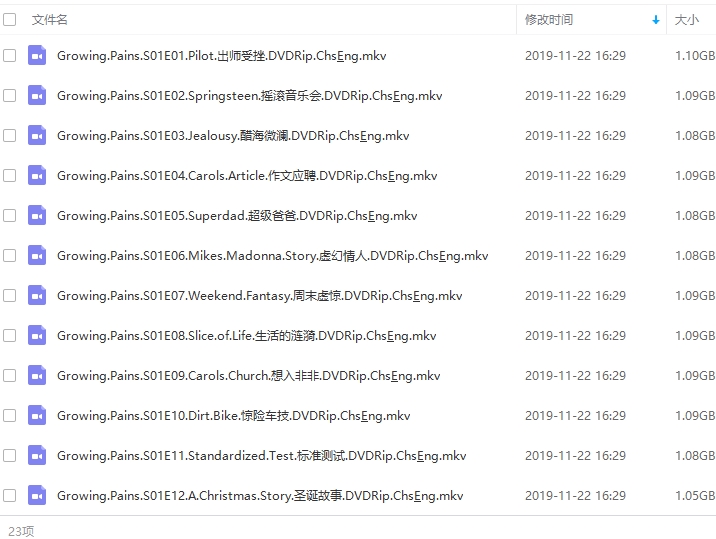Check the box for S01E06 Mikes.Madonna.Story file
This screenshot has height=539, width=716.
[x=10, y=255]
